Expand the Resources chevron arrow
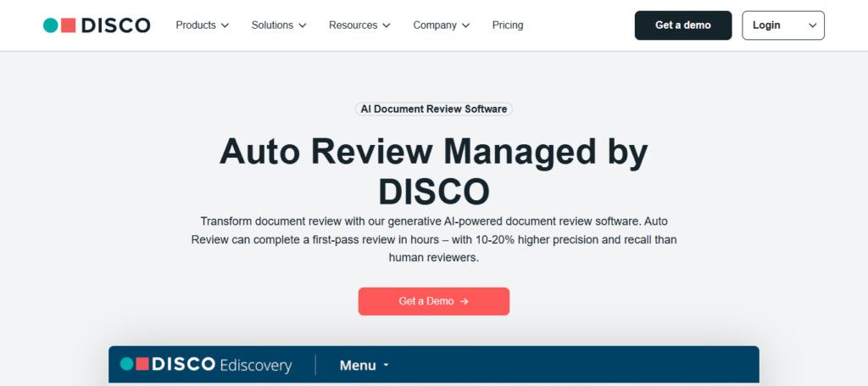Viewport: 868px width, 386px height. (387, 25)
